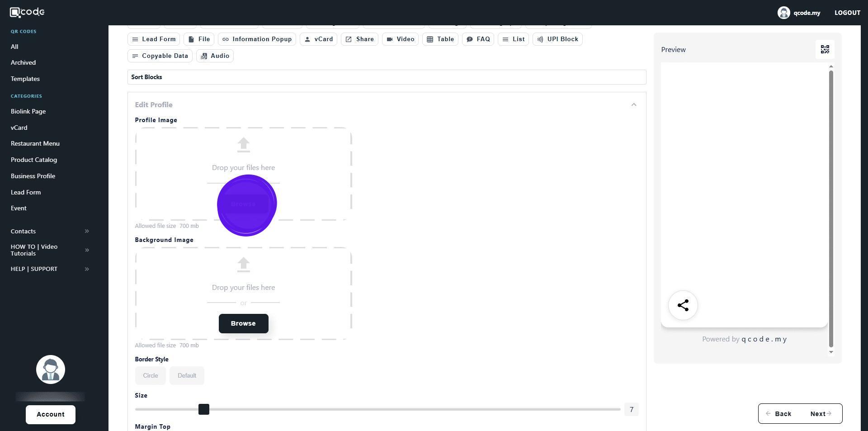The image size is (868, 431).
Task: Click the sidebar profile avatar
Action: (x=51, y=369)
